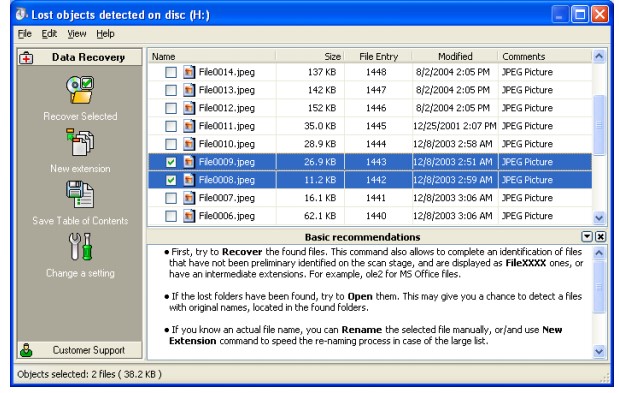Open the View menu
This screenshot has height=393, width=619.
click(77, 34)
